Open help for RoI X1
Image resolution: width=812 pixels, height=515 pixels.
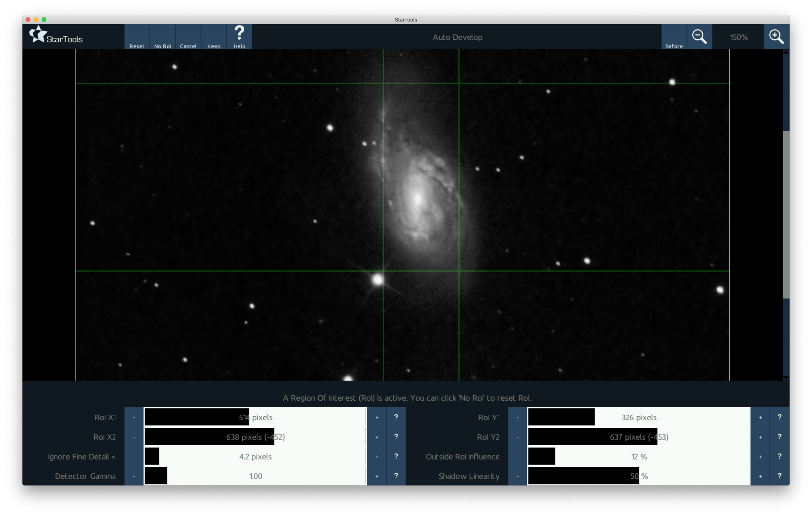coord(396,417)
